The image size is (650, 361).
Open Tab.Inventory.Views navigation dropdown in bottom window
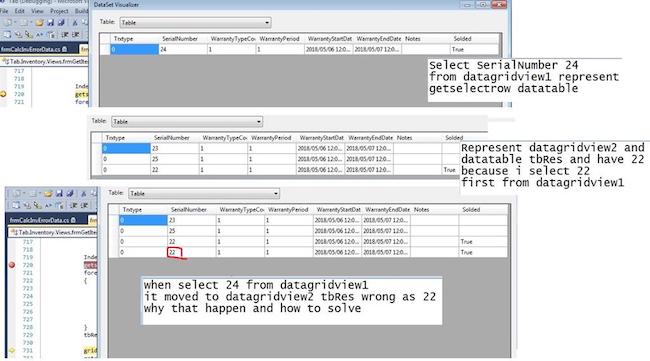tap(53, 233)
